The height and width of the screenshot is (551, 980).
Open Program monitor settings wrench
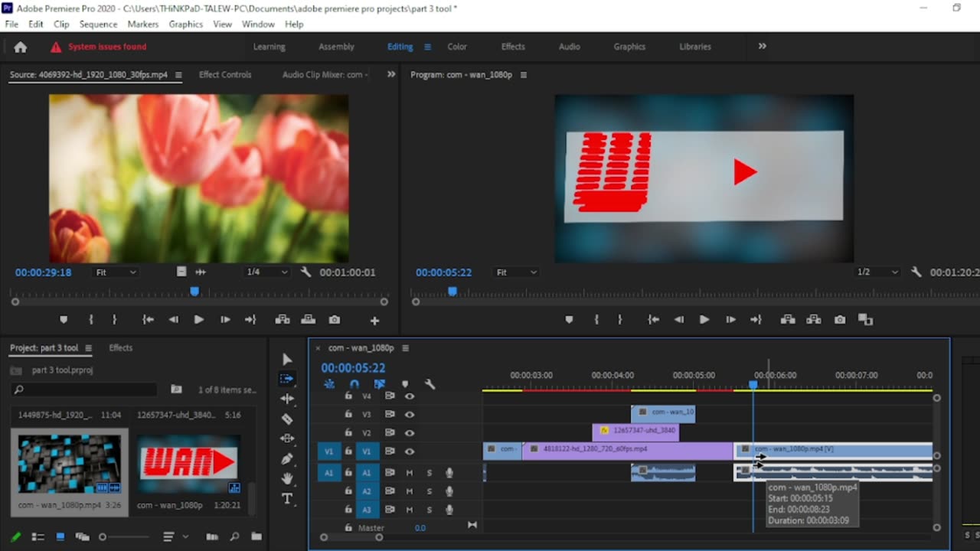[916, 272]
